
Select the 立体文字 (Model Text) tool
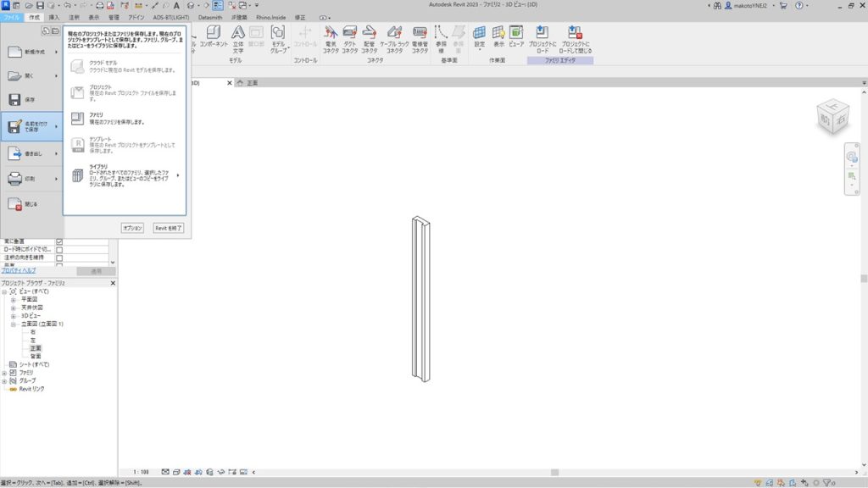point(238,39)
